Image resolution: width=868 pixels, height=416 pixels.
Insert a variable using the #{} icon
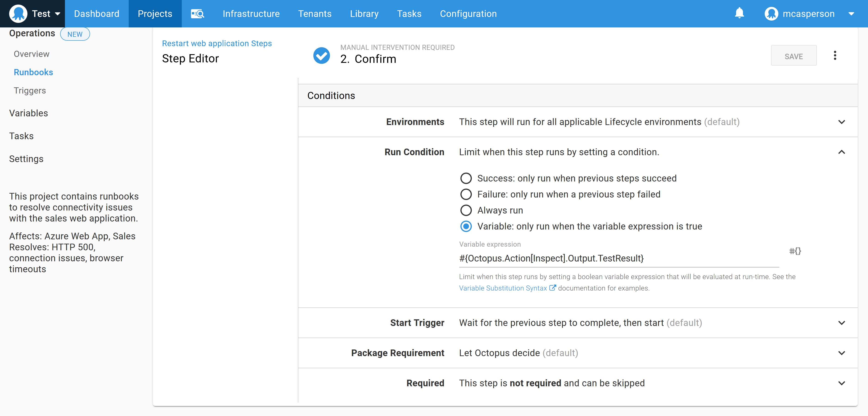795,251
